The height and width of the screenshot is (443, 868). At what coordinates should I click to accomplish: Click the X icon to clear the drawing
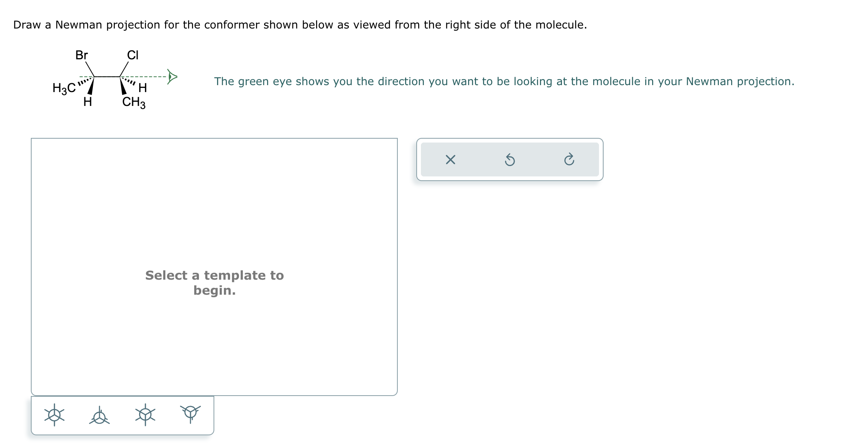[x=451, y=160]
